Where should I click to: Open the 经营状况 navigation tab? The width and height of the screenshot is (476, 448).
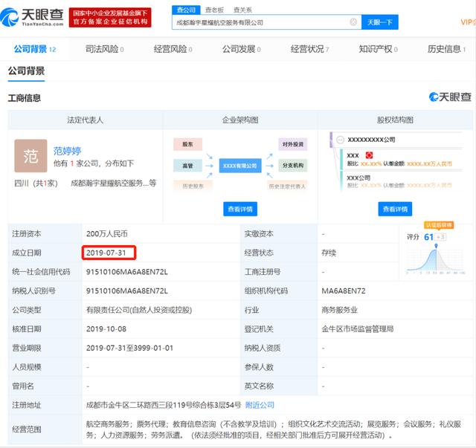pyautogui.click(x=309, y=49)
